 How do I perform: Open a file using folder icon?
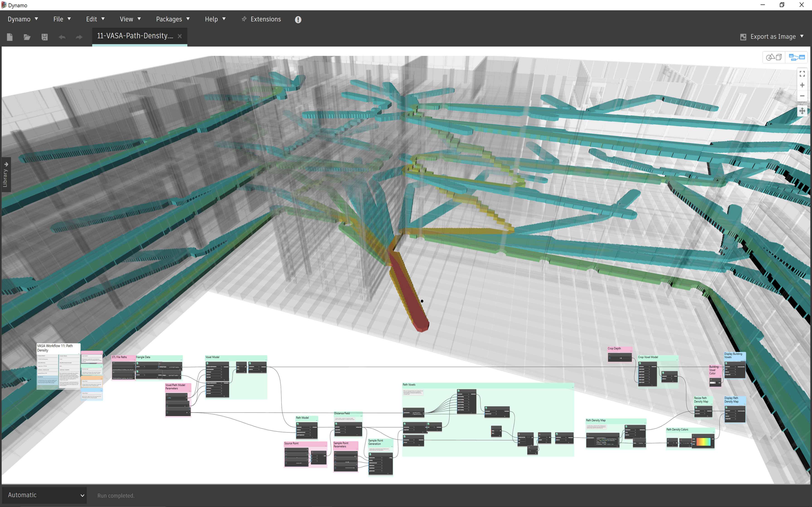click(x=27, y=37)
